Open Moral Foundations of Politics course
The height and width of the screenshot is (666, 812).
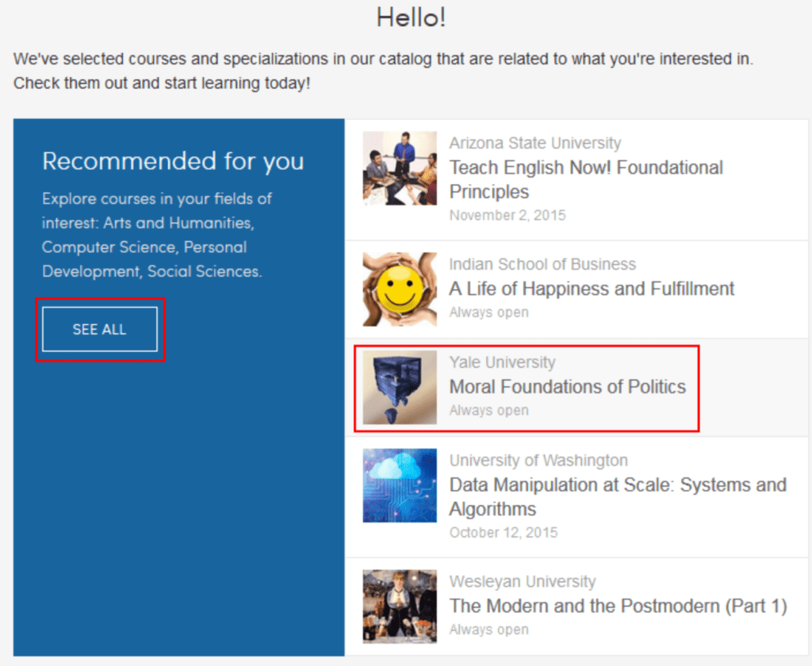pyautogui.click(x=567, y=387)
